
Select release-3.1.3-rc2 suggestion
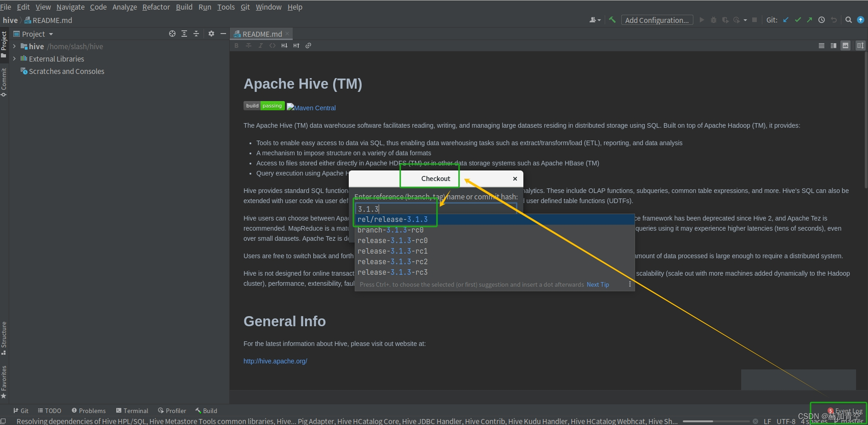point(494,261)
